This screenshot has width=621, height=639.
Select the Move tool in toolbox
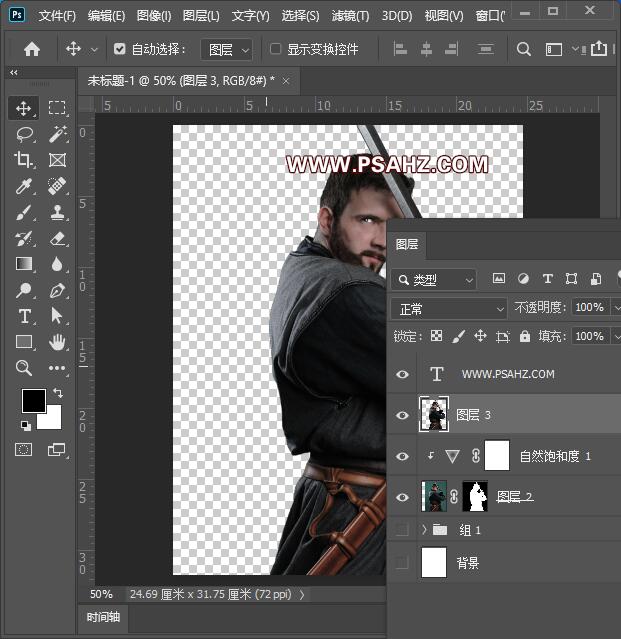pos(24,108)
